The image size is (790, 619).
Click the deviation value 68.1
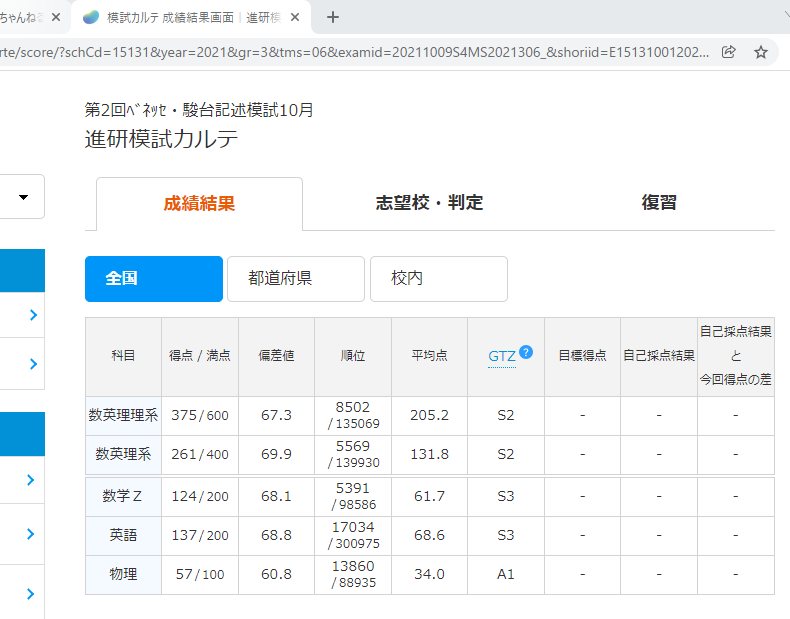click(x=277, y=497)
